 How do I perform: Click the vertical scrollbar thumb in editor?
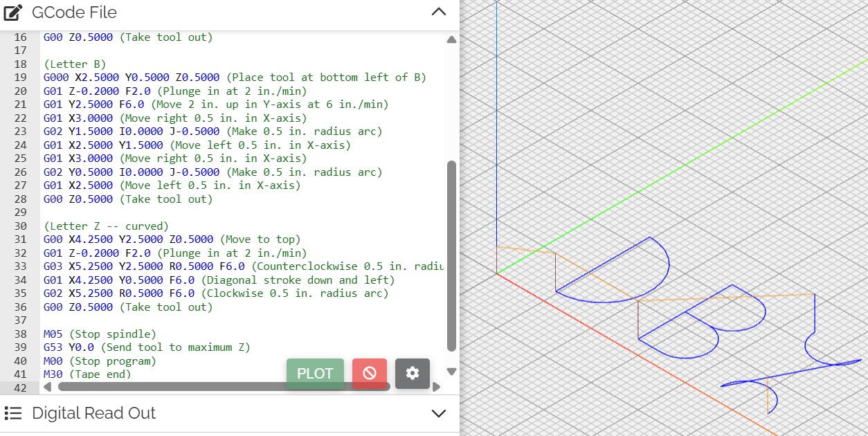[x=451, y=256]
